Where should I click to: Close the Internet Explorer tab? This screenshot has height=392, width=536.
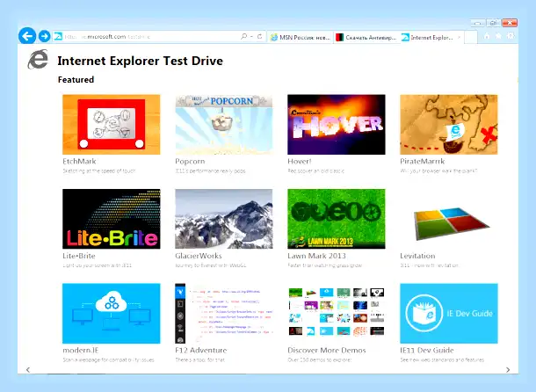tap(459, 37)
